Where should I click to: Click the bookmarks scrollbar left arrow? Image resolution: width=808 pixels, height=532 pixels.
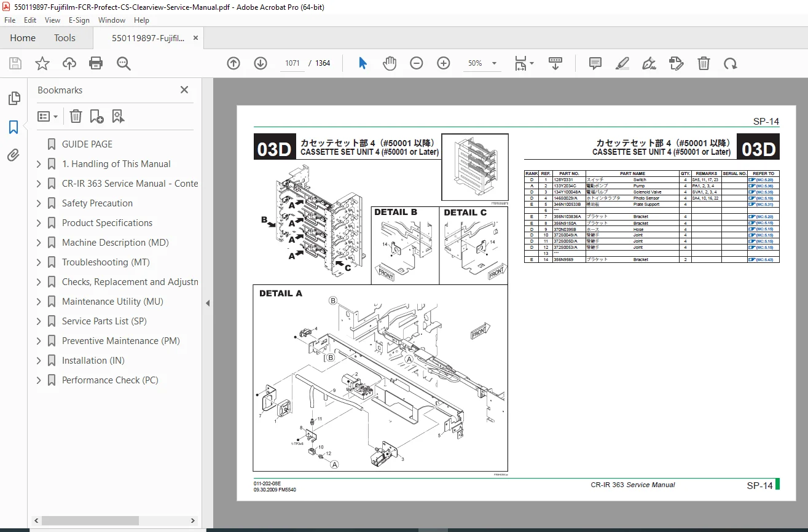click(36, 520)
